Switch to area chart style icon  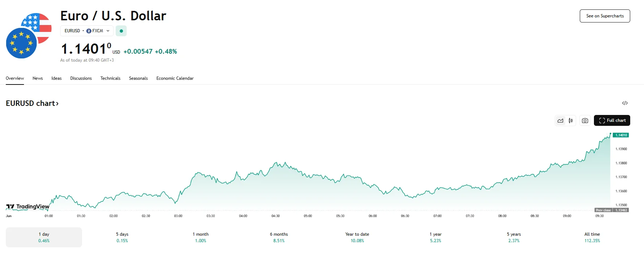tap(560, 121)
